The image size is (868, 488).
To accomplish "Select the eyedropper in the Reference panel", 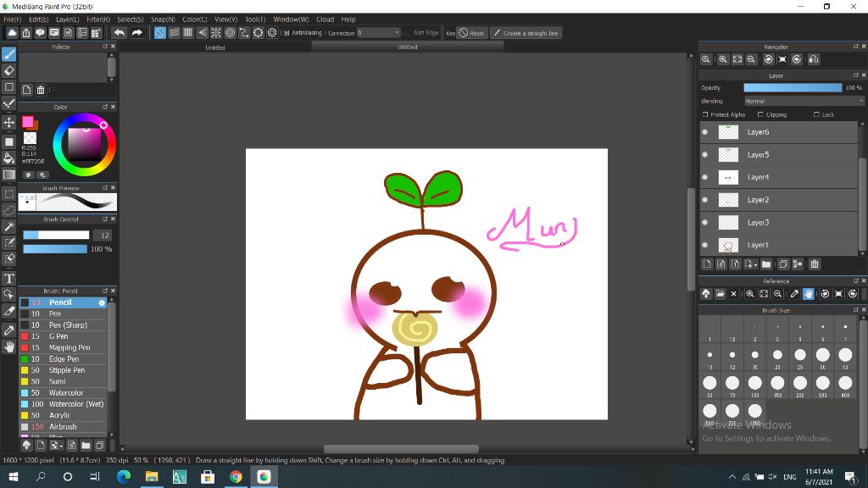I will point(794,294).
